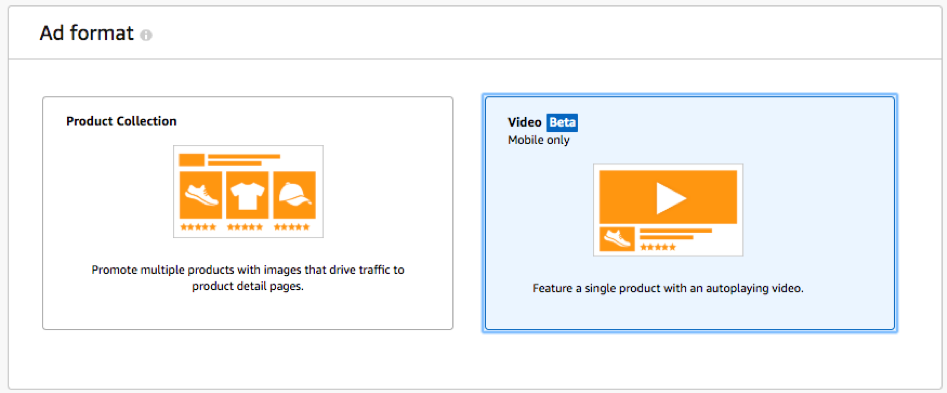
Task: Select the Product Collection ad format card
Action: tap(248, 213)
